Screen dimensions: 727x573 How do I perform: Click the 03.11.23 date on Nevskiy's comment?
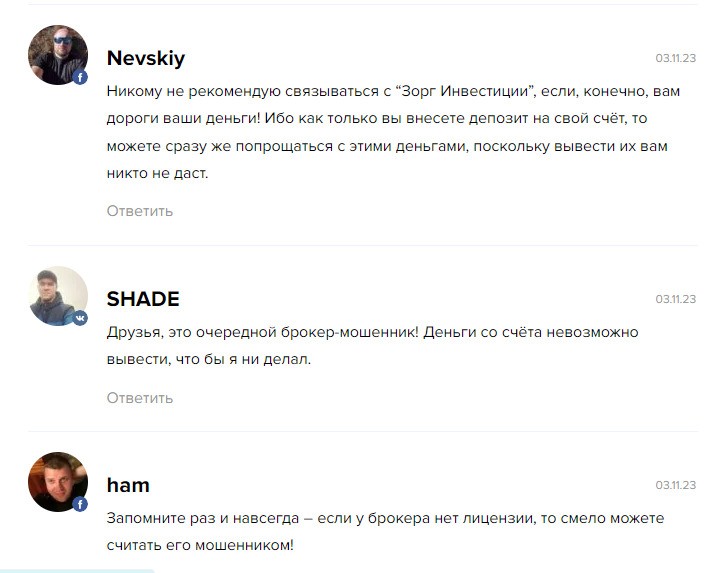coord(676,58)
